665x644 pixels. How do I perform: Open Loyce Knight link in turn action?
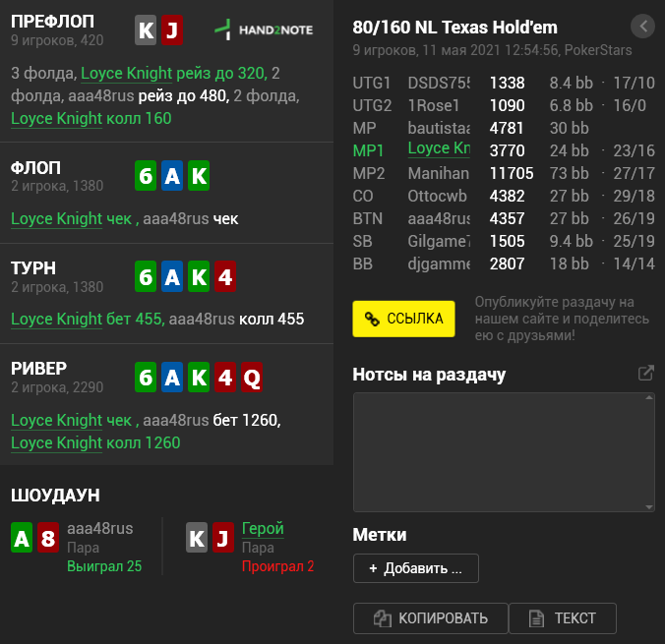[x=56, y=320]
